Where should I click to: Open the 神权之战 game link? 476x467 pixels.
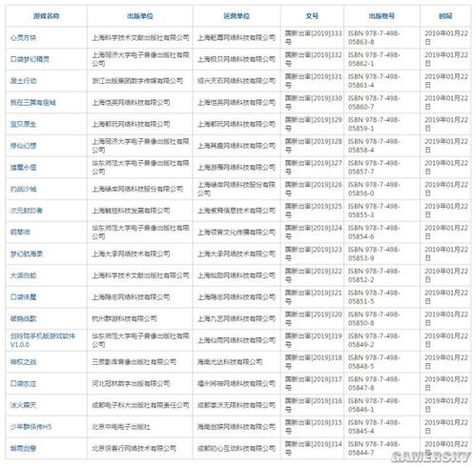[x=23, y=362]
